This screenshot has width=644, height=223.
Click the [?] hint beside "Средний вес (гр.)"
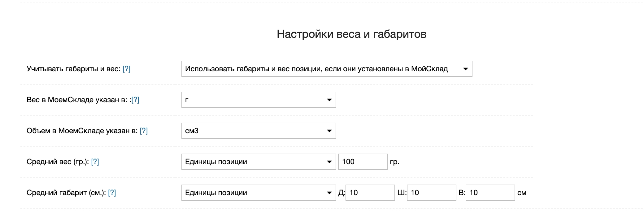95,162
